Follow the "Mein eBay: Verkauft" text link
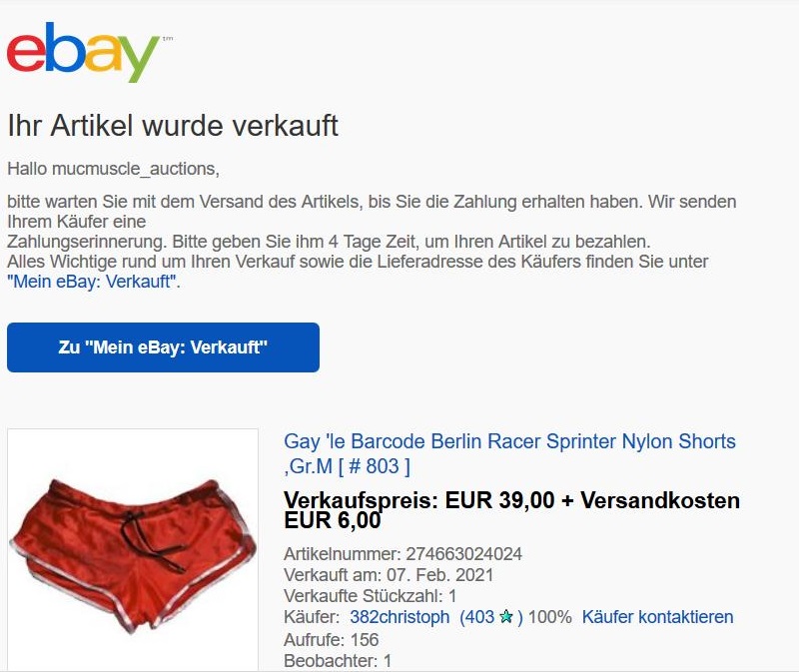Screen dimensions: 799x672 (94, 282)
